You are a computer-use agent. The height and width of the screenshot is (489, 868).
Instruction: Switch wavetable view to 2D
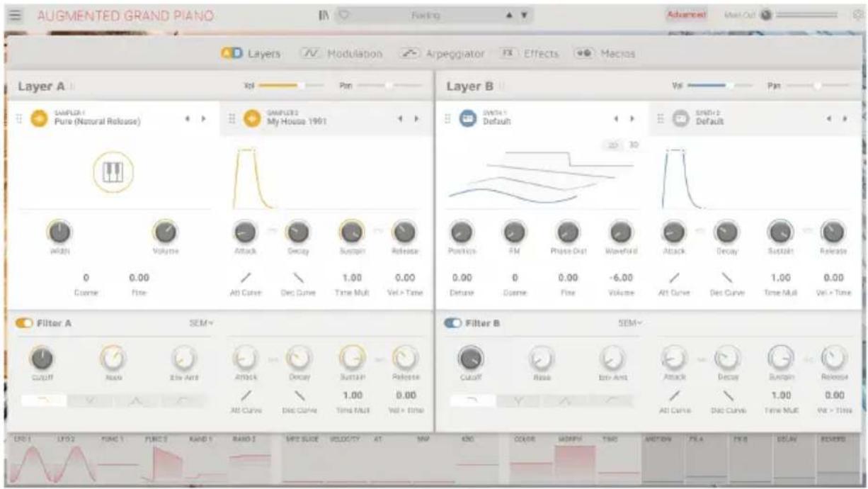(613, 145)
